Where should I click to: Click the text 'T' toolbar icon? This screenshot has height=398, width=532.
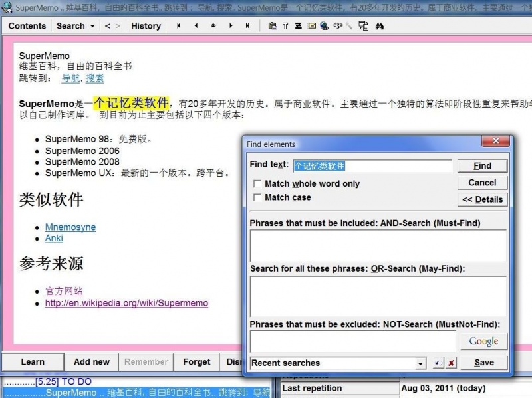click(285, 26)
